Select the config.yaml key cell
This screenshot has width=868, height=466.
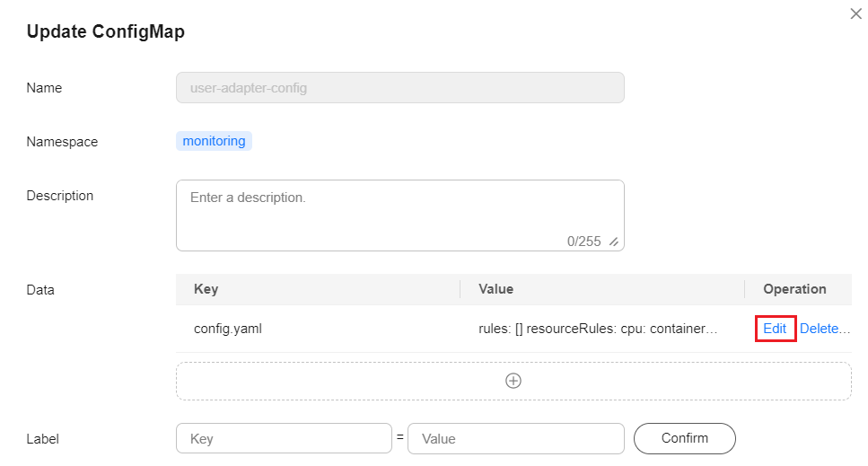point(227,329)
